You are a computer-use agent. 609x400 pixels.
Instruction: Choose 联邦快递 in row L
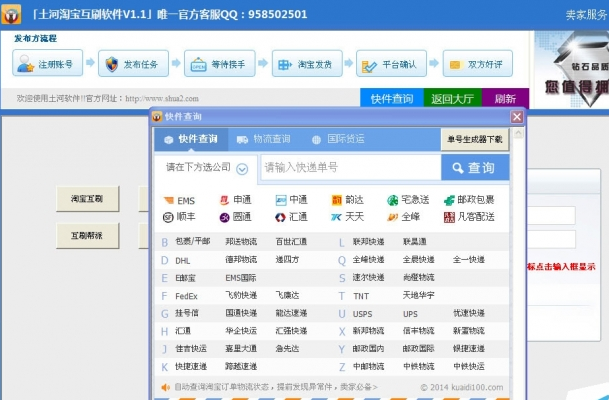pos(368,242)
